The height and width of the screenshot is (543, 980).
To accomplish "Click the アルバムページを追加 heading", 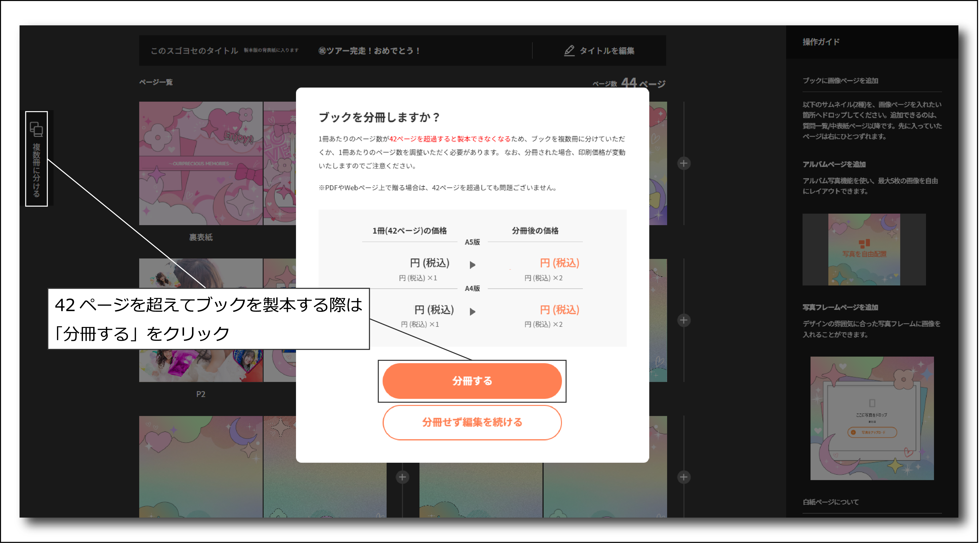I will pos(834,164).
